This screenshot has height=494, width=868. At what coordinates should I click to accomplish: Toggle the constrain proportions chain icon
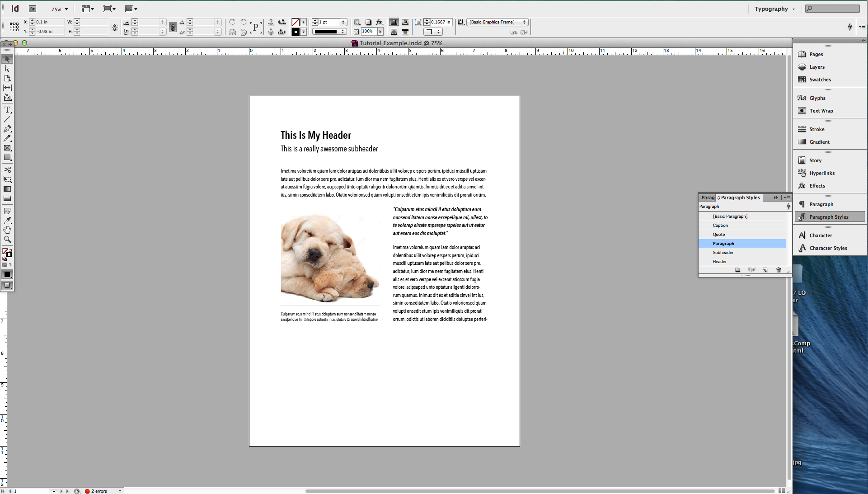[x=173, y=27]
